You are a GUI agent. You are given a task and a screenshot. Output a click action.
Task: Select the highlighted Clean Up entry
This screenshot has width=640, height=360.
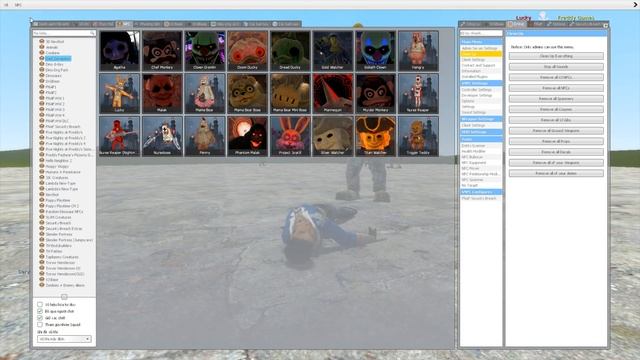coord(481,54)
